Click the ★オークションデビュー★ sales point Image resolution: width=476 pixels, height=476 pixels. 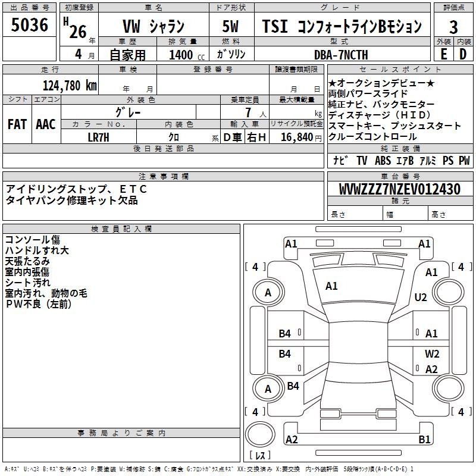pyautogui.click(x=381, y=83)
